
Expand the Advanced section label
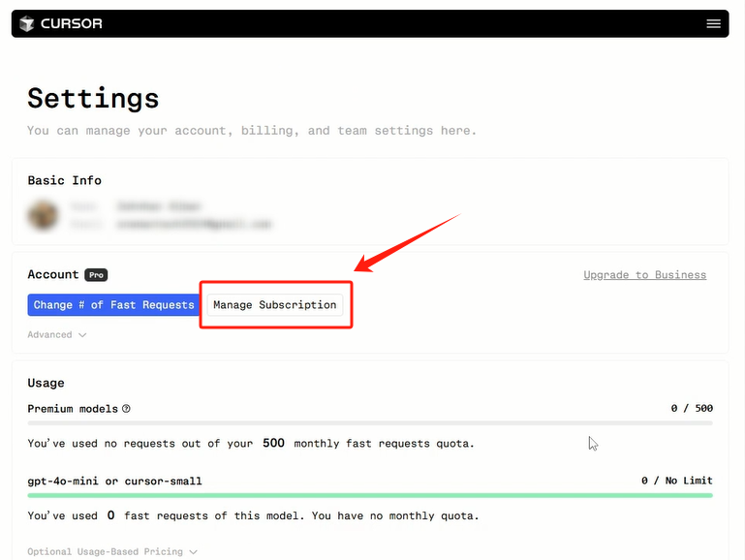pyautogui.click(x=50, y=335)
